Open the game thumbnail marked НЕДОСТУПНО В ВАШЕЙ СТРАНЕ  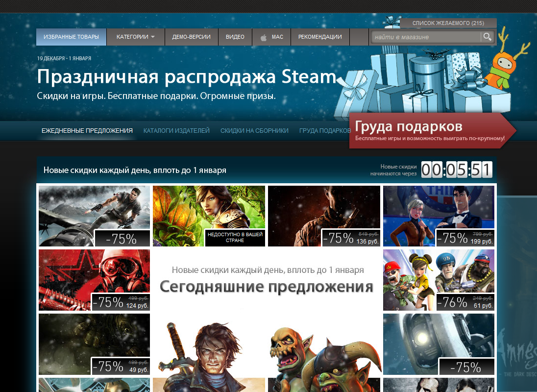click(x=209, y=216)
